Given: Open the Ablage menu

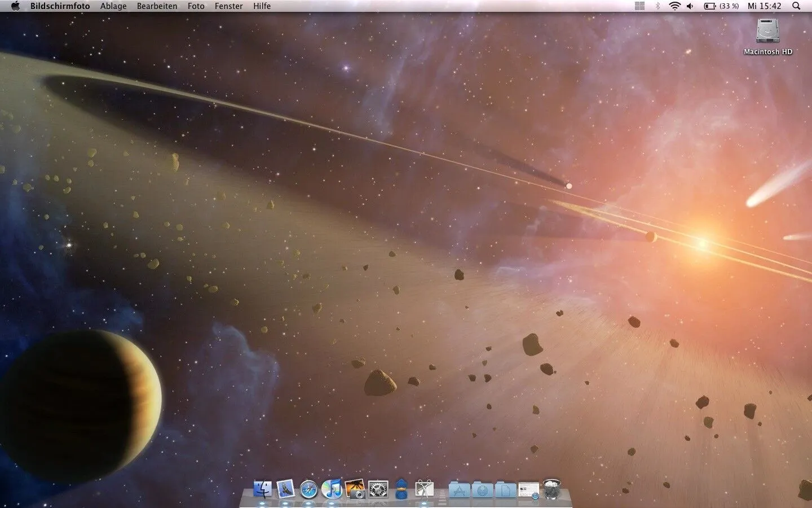Looking at the screenshot, I should (113, 6).
